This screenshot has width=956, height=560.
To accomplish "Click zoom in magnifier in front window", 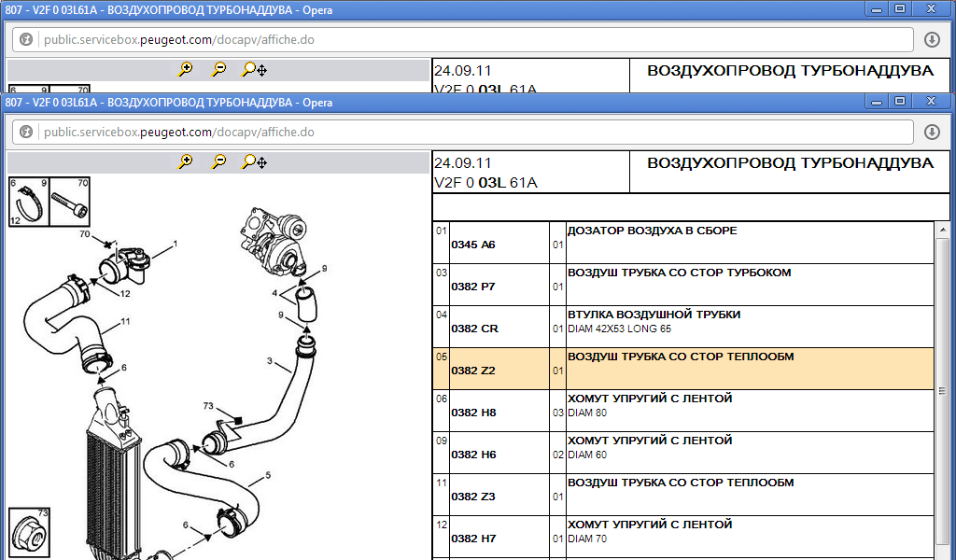I will point(186,161).
